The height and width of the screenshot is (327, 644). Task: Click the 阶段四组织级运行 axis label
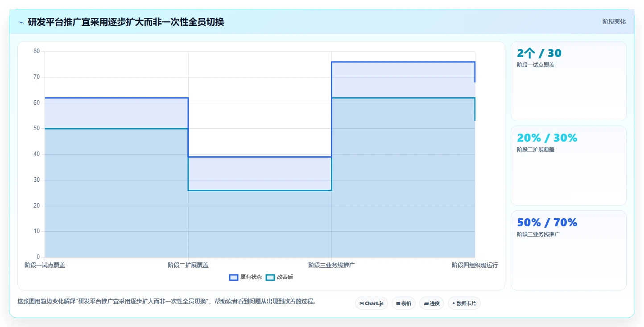coord(475,265)
